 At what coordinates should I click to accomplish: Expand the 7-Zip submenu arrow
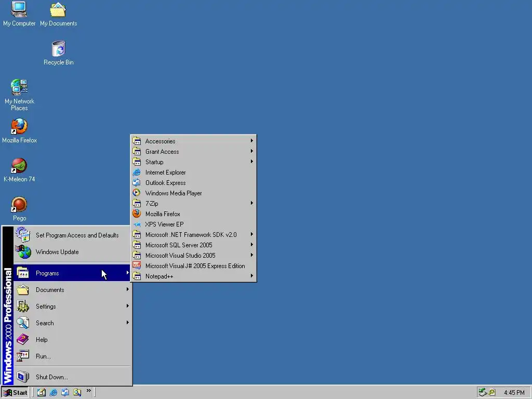[252, 203]
